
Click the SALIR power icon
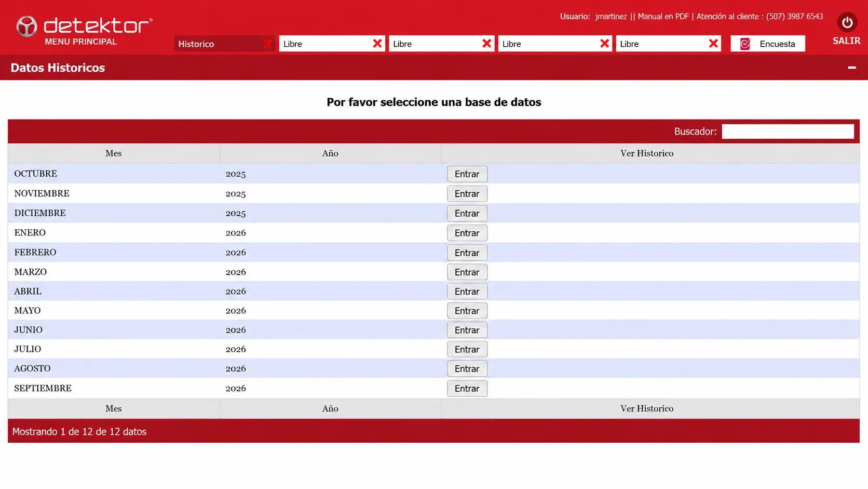coord(847,22)
